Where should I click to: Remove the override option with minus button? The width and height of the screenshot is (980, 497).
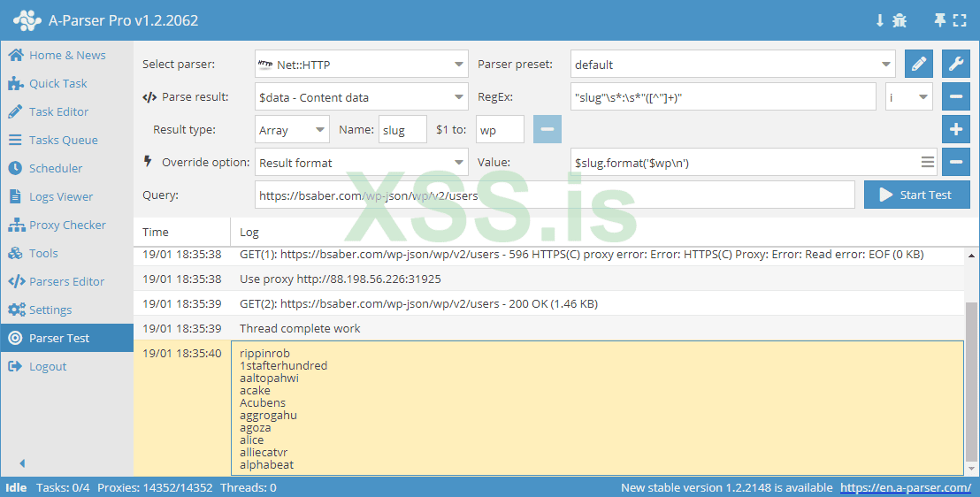(955, 162)
